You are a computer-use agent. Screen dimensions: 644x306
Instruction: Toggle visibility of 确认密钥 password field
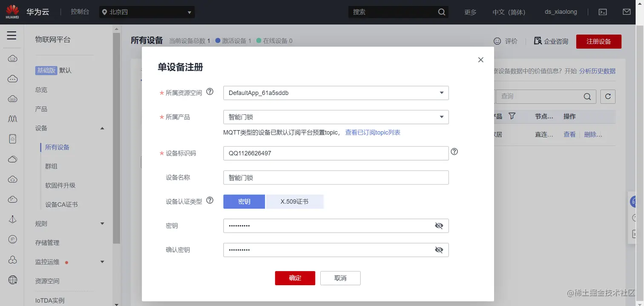point(439,250)
